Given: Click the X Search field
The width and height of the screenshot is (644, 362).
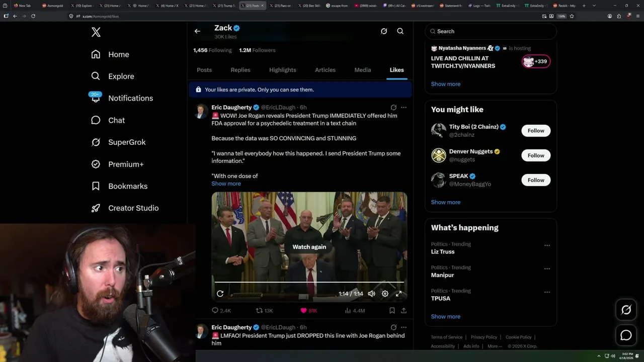Looking at the screenshot, I should (491, 31).
